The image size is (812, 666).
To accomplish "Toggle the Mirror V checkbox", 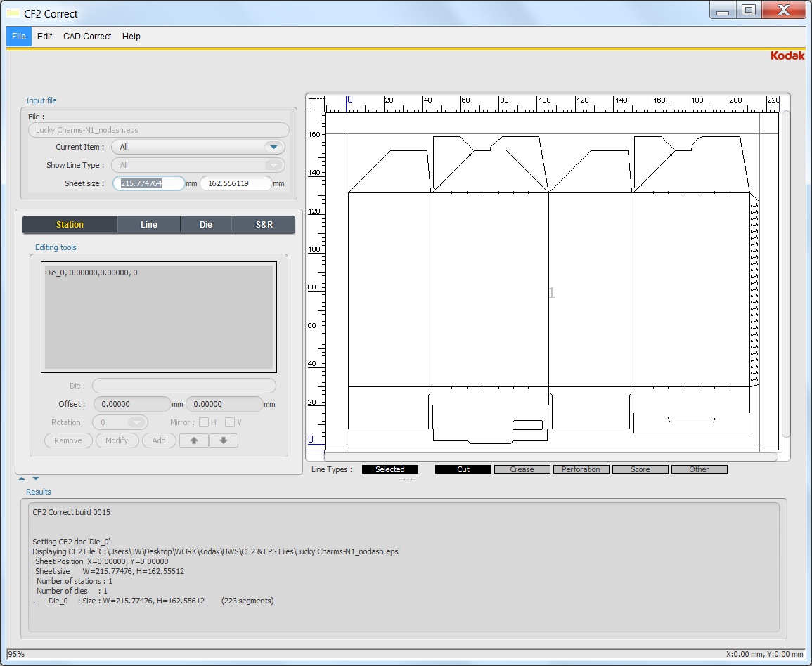I will (229, 422).
